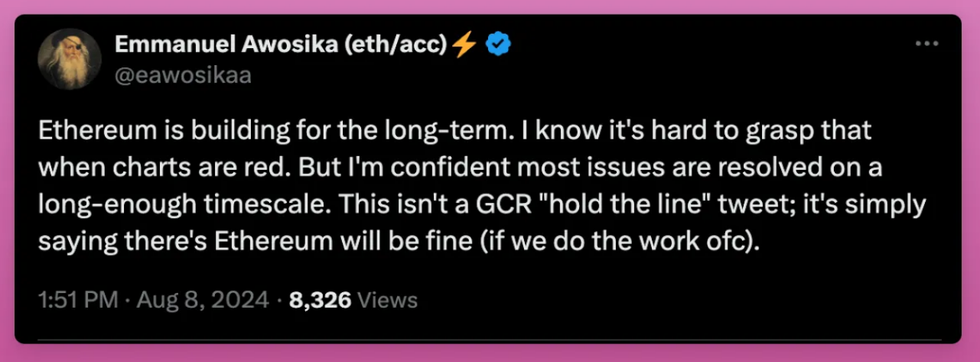Click the (eth/acc) part of the name
Screen dimensions: 980x362
[x=385, y=46]
